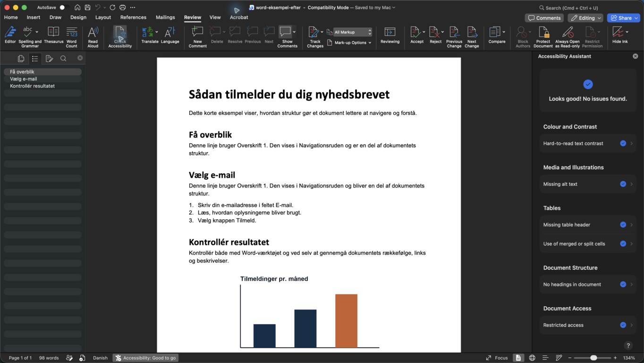Image resolution: width=644 pixels, height=363 pixels.
Task: Click the Save icon in title bar
Action: pyautogui.click(x=87, y=8)
